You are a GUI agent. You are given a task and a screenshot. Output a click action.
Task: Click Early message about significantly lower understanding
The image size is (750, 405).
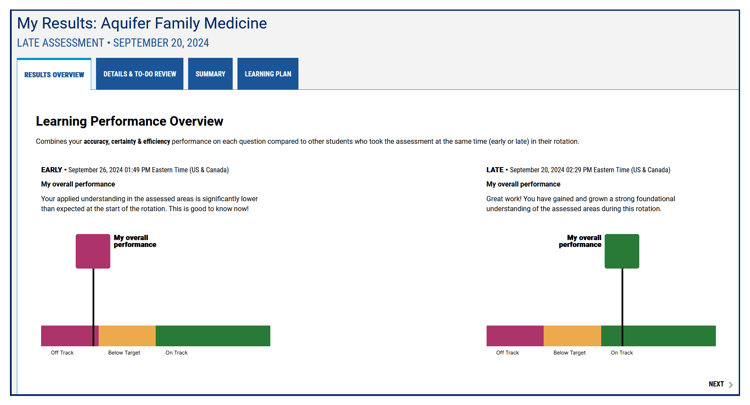(149, 204)
